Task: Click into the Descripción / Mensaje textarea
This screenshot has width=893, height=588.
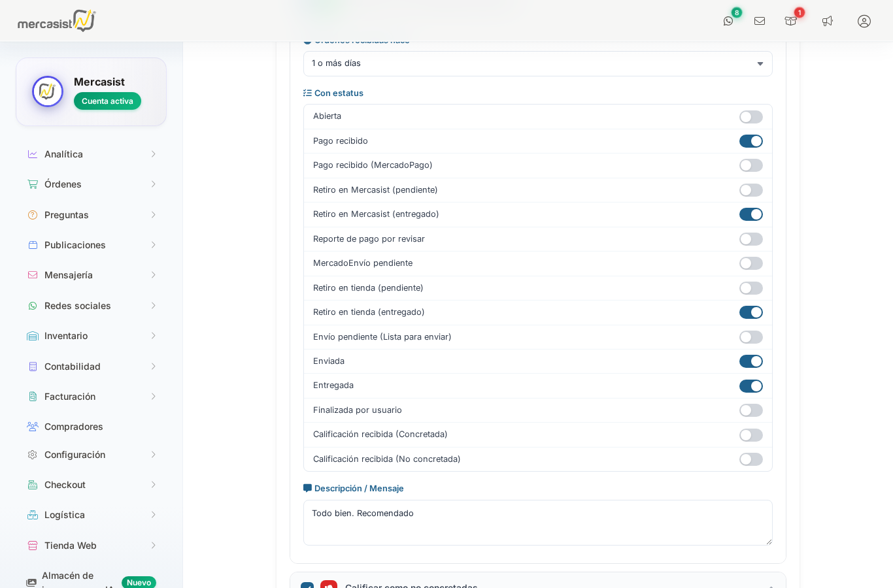Action: point(538,523)
